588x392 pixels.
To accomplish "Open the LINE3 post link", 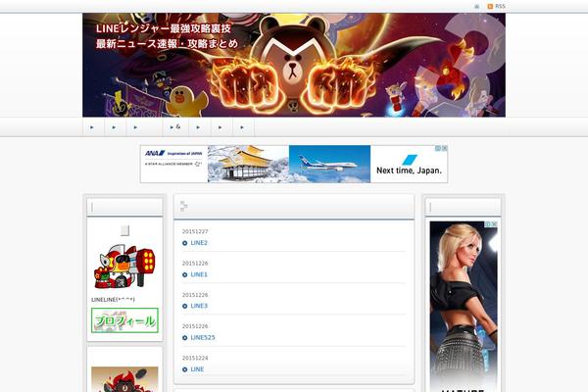I will tap(199, 306).
